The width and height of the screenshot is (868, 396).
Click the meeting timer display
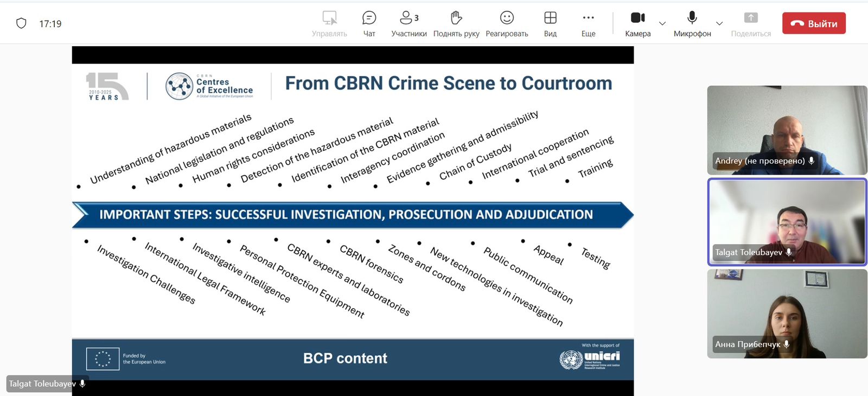tap(50, 24)
